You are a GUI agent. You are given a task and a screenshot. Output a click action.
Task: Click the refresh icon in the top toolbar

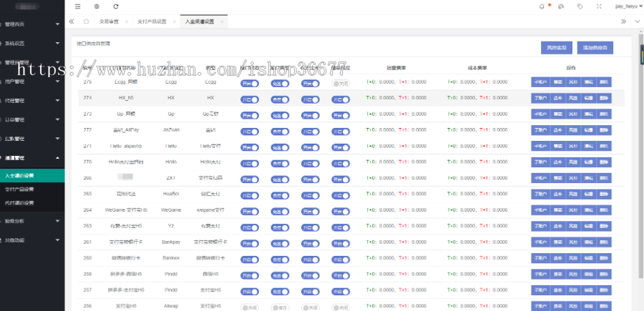pos(116,6)
